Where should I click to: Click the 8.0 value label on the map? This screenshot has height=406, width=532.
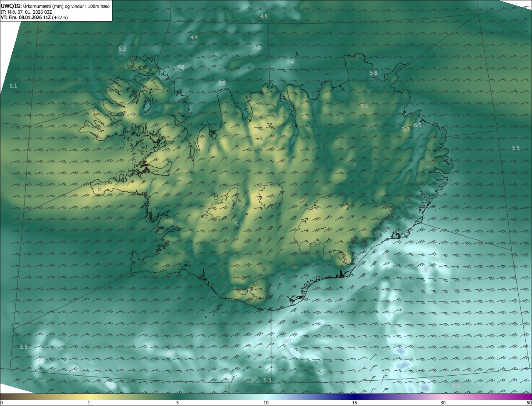coord(456,386)
